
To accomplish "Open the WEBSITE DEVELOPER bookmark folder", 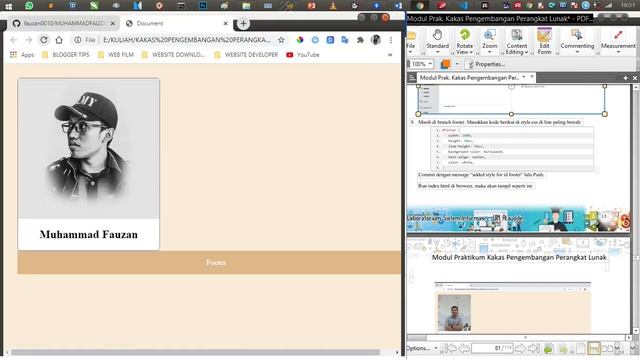I will tap(246, 55).
